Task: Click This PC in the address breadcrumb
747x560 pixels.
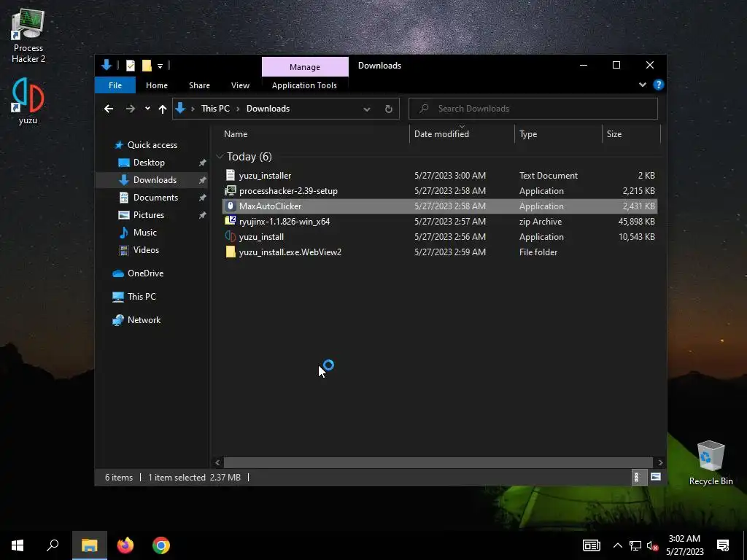Action: pyautogui.click(x=215, y=109)
